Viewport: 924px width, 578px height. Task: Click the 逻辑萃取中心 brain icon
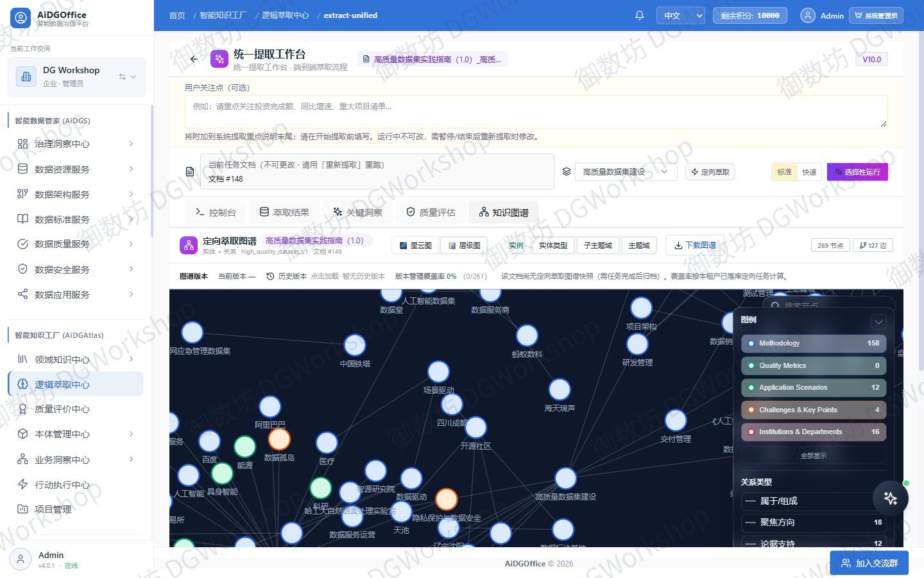[22, 384]
